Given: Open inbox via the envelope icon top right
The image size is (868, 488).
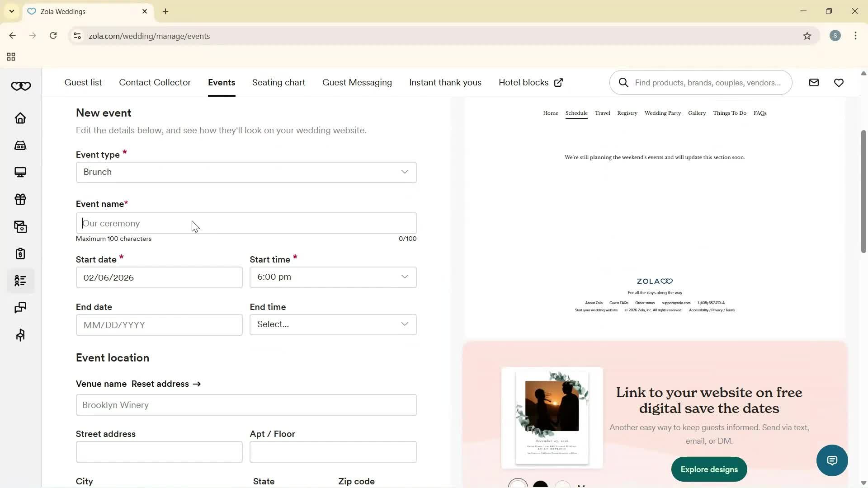Looking at the screenshot, I should [x=814, y=82].
